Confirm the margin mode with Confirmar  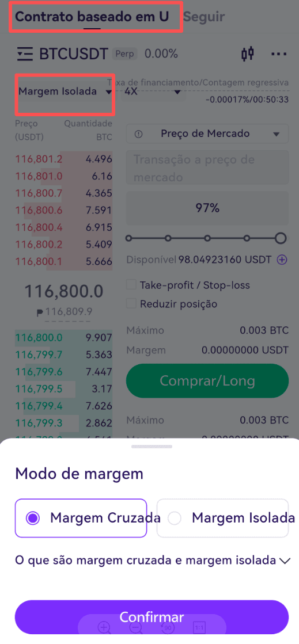152,617
